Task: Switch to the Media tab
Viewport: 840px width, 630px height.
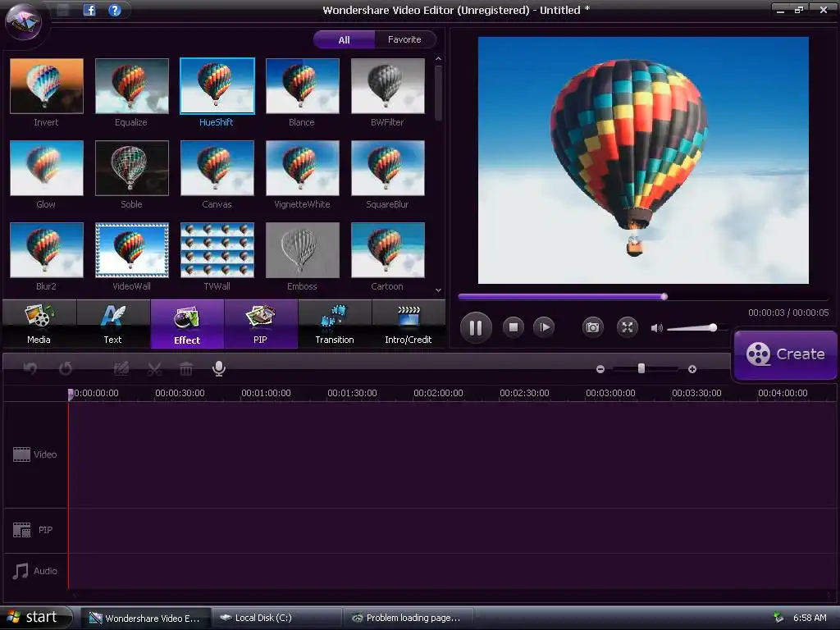Action: (x=39, y=325)
